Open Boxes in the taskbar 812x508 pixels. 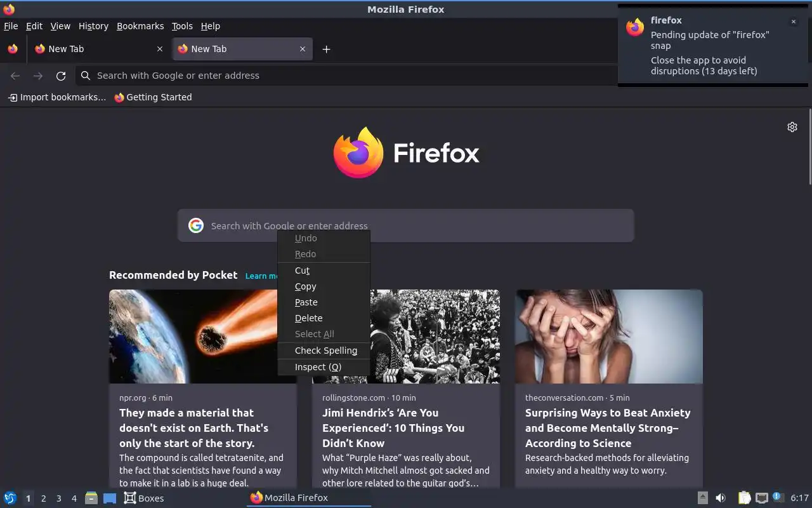pyautogui.click(x=144, y=498)
